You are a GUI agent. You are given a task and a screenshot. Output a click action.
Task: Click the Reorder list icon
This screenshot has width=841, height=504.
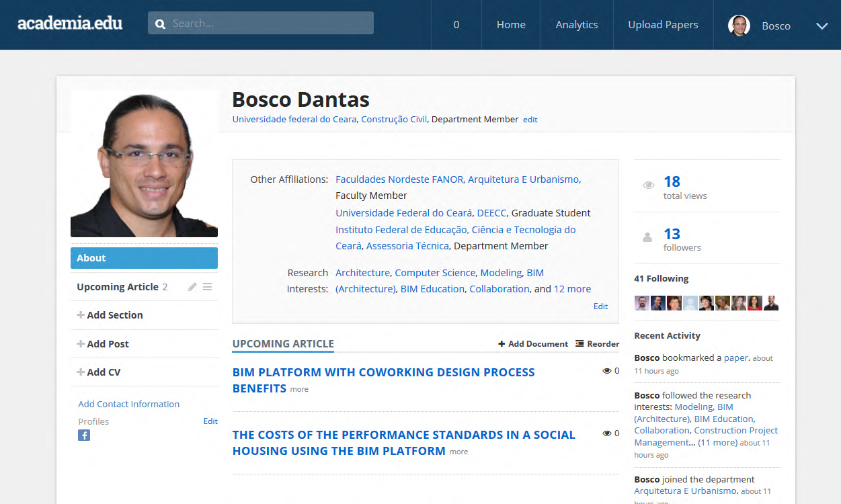click(580, 343)
